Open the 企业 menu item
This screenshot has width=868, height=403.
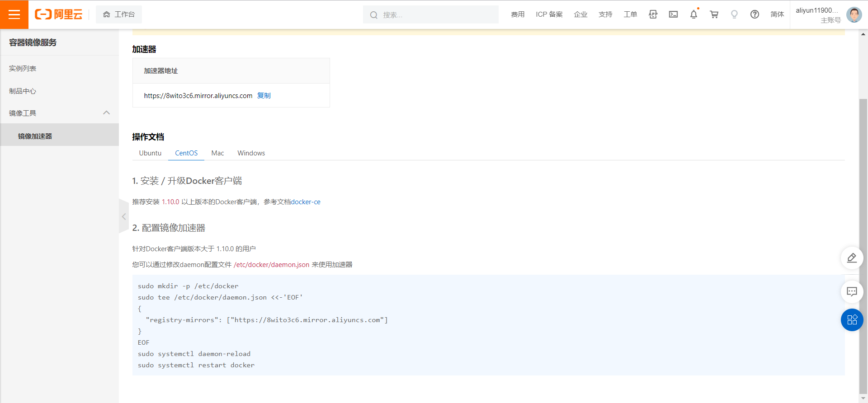[580, 14]
